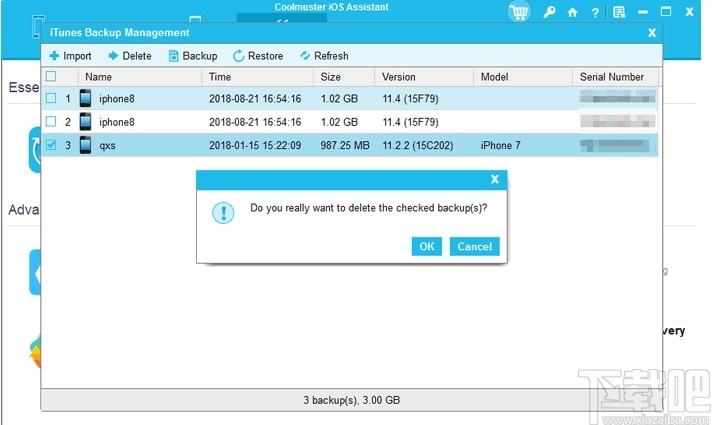
Task: Confirm deletion with OK
Action: click(427, 246)
